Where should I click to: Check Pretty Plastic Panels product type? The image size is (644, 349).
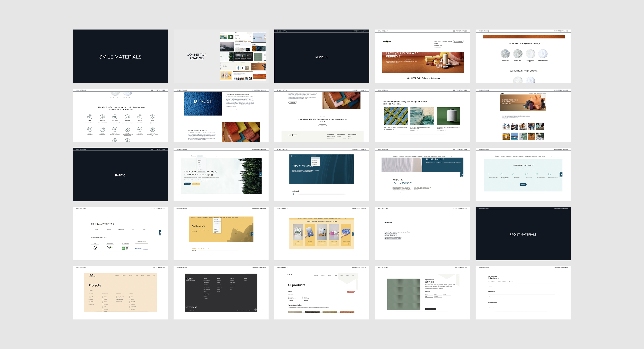coord(116,296)
